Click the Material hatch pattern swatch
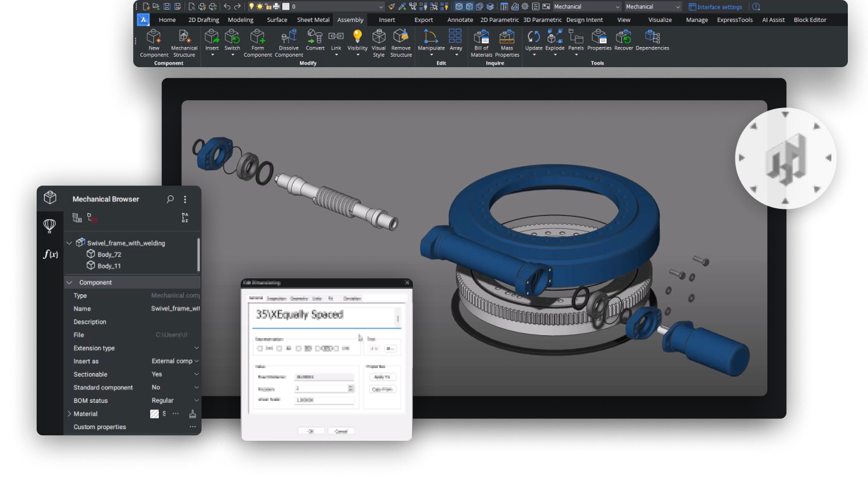Screen dimensions: 868x478 (155, 414)
